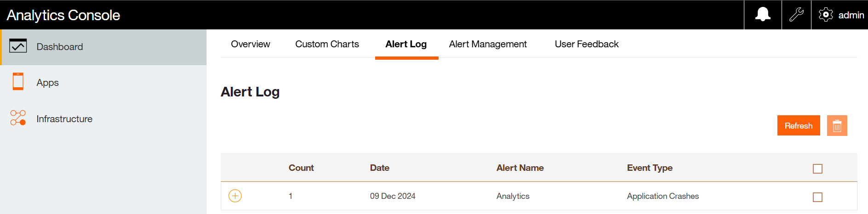Click the admin gear settings icon

click(x=826, y=15)
